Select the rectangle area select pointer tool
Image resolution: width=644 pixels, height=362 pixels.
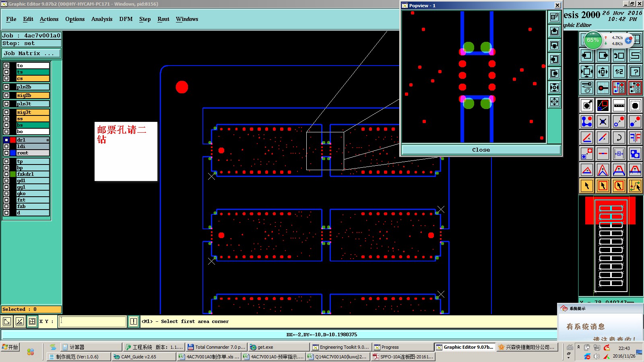click(603, 186)
